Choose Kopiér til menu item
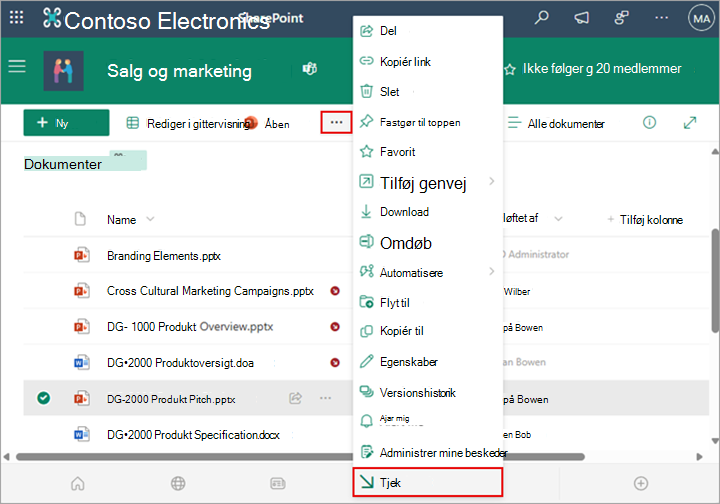The height and width of the screenshot is (504, 720). tap(428, 331)
